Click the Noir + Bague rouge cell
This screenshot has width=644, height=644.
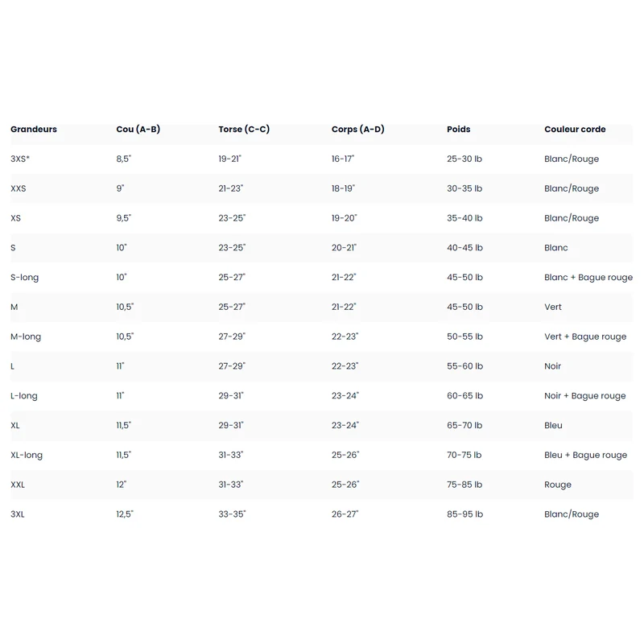click(x=585, y=395)
